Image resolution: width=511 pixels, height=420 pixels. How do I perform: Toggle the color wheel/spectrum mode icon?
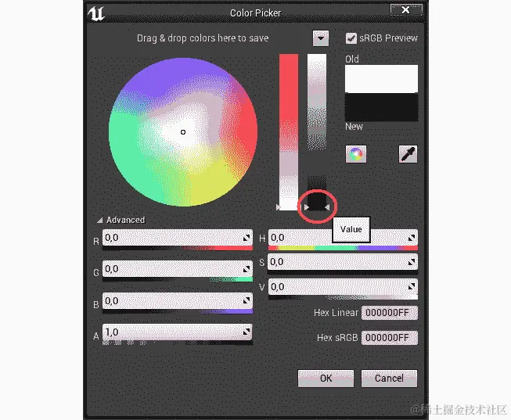pos(356,154)
